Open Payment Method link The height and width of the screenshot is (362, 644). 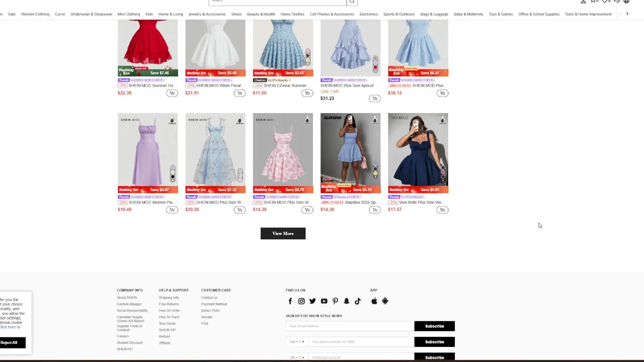click(214, 304)
